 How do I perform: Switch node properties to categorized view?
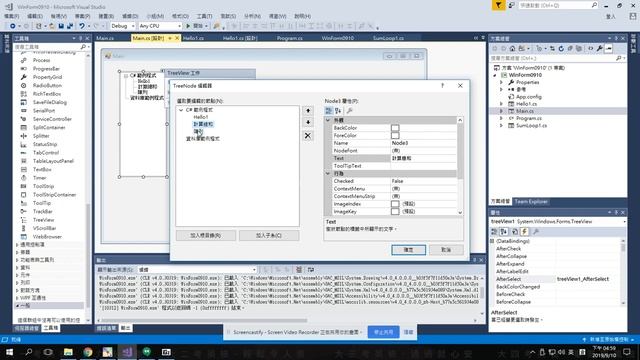point(329,111)
